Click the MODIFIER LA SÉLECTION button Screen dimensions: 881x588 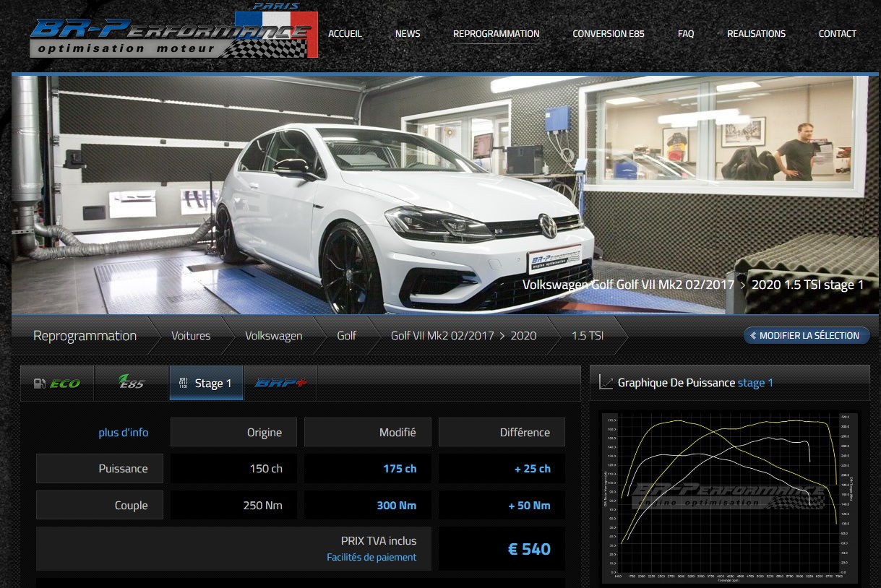[807, 335]
